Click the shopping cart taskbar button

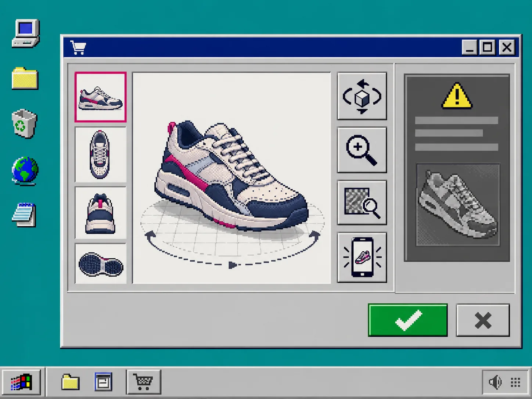tap(144, 382)
